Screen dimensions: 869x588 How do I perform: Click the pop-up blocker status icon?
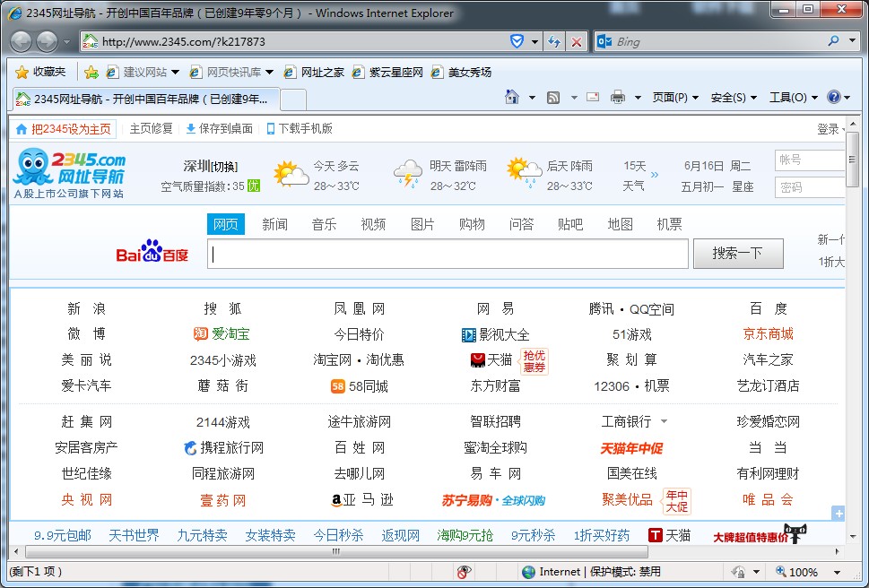464,572
